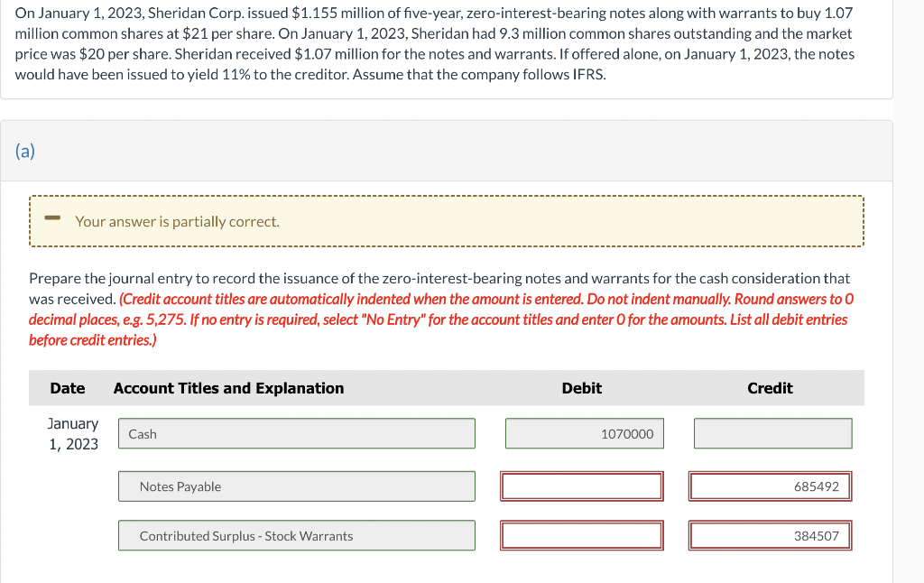Viewport: 924px width, 583px height.
Task: Open the Notes Payable account selector
Action: click(x=297, y=486)
